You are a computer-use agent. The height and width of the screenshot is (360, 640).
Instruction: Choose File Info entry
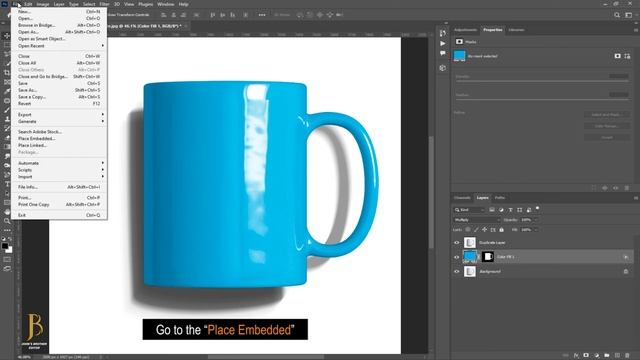(59, 187)
